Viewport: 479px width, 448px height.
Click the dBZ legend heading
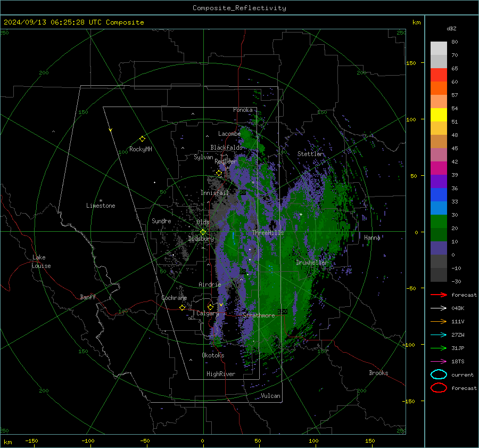coord(451,28)
